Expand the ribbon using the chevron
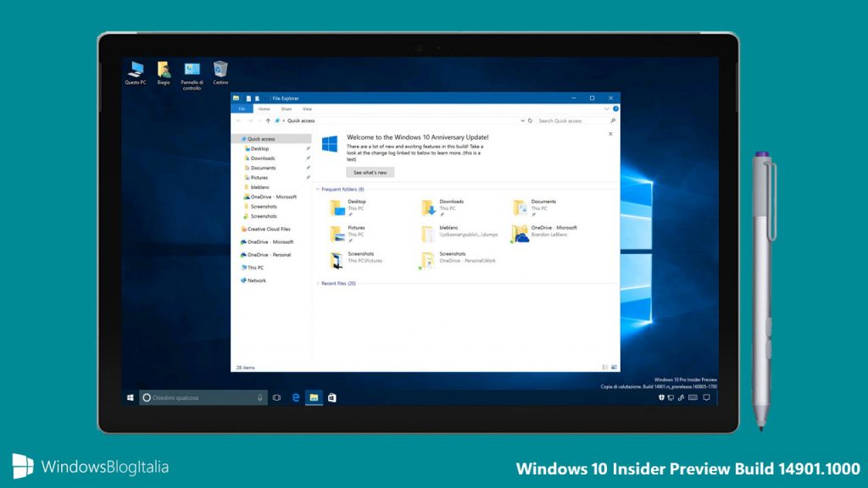The image size is (868, 488). (606, 108)
